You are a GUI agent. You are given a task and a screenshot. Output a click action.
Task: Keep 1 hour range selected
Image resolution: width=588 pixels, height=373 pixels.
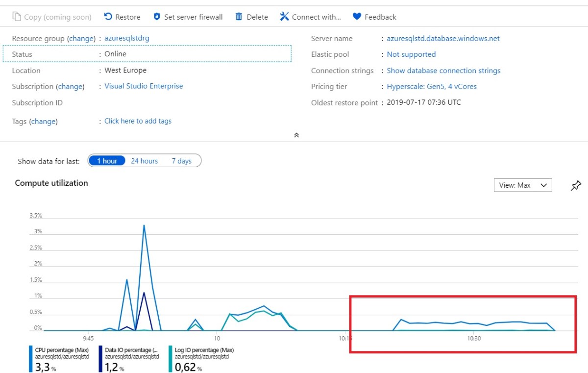[107, 161]
